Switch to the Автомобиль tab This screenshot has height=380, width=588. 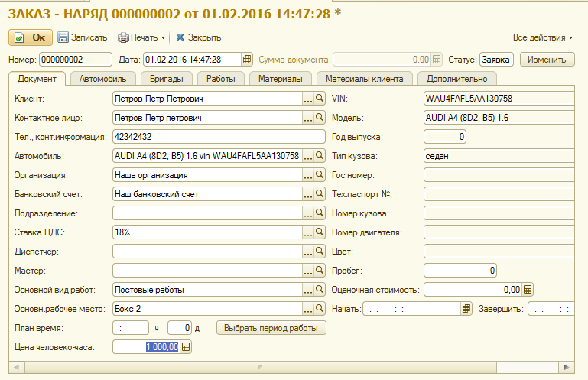[x=102, y=78]
